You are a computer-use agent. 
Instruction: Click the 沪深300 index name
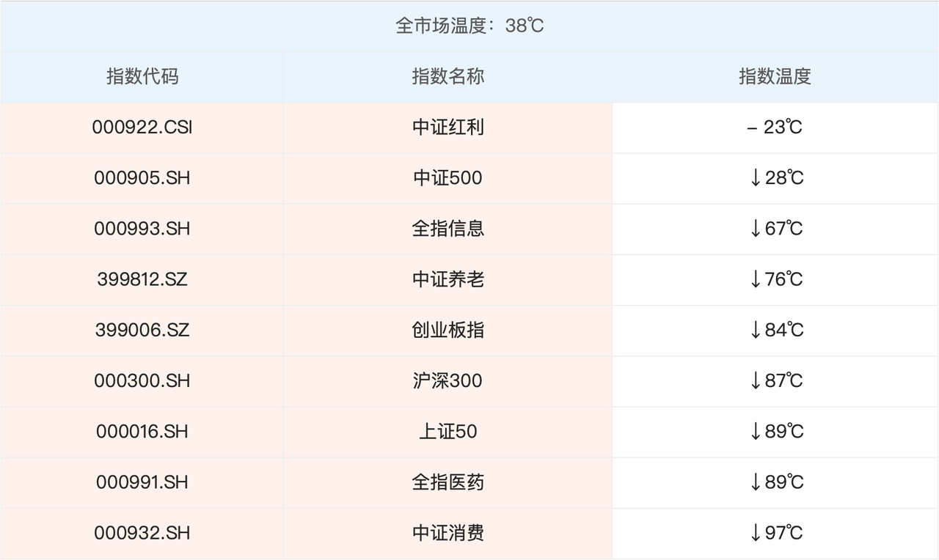tap(447, 380)
